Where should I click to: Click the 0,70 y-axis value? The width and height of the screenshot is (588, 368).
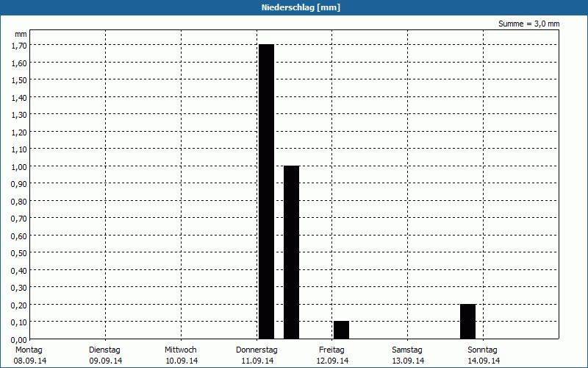tap(19, 219)
